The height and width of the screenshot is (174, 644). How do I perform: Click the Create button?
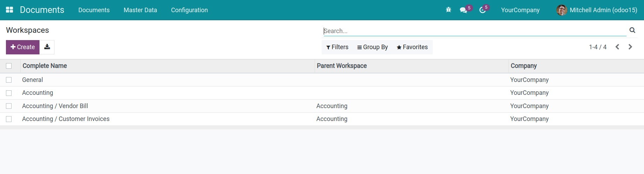[x=23, y=47]
